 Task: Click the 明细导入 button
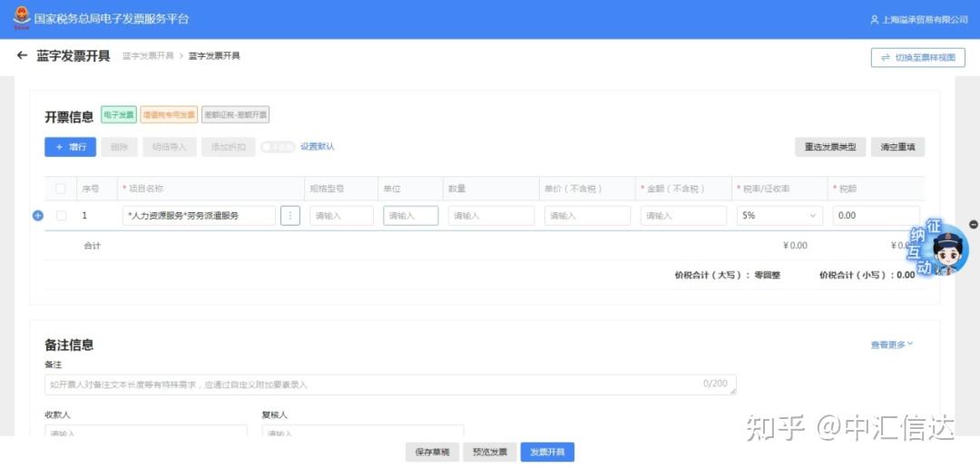click(170, 148)
